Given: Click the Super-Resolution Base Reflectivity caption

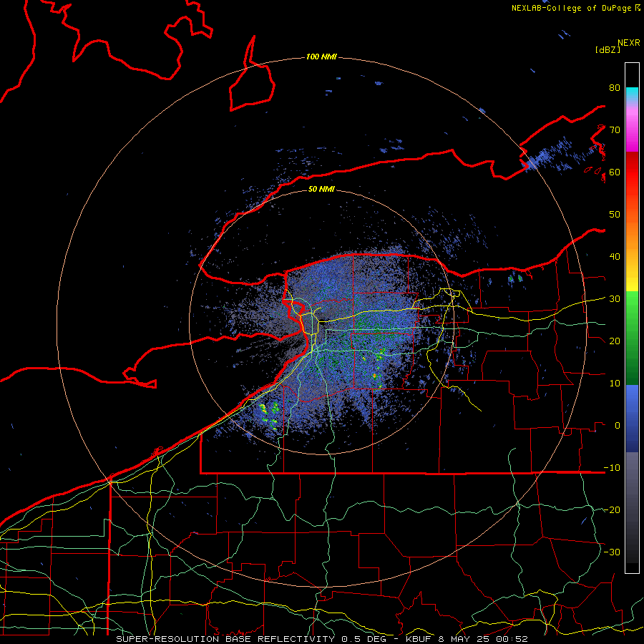Looking at the screenshot, I should (x=225, y=639).
